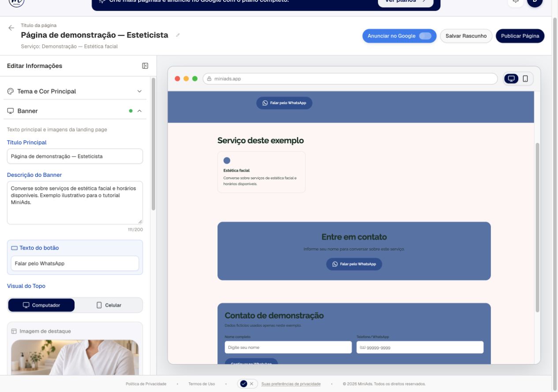Screen dimensions: 558x392
Task: Click Serviço: Demonstração — Estética facial subtitle
Action: point(69,46)
